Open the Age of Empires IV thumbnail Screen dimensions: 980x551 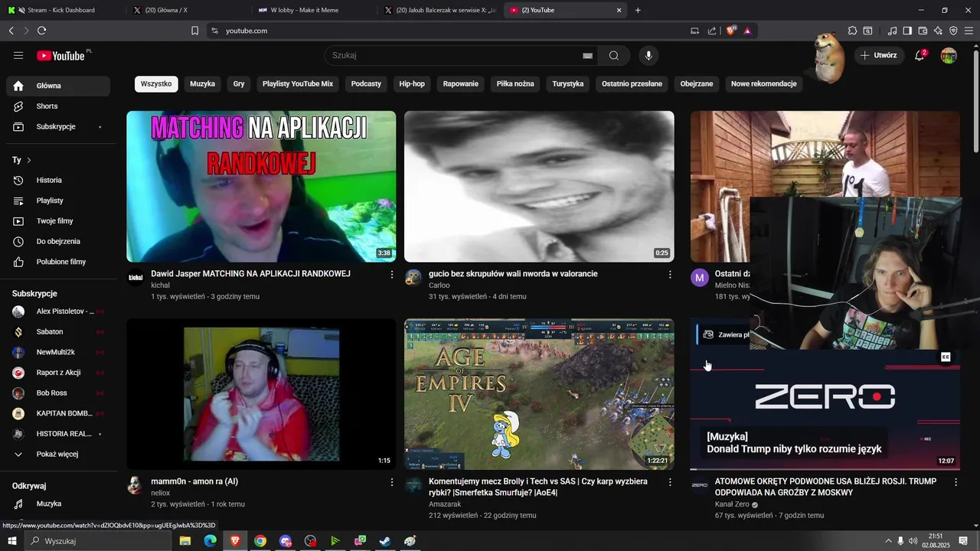coord(539,394)
